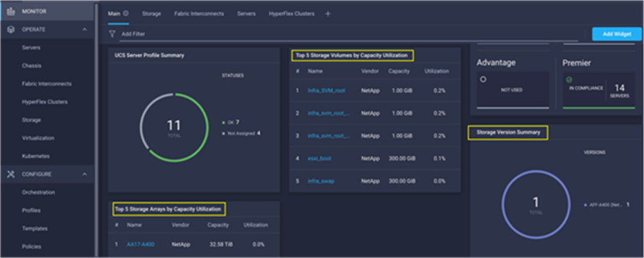Select Servers in the sidebar
The image size is (644, 258).
point(31,48)
